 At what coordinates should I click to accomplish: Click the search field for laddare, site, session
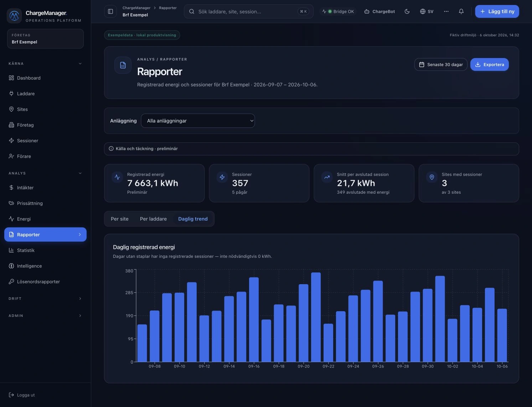point(249,11)
